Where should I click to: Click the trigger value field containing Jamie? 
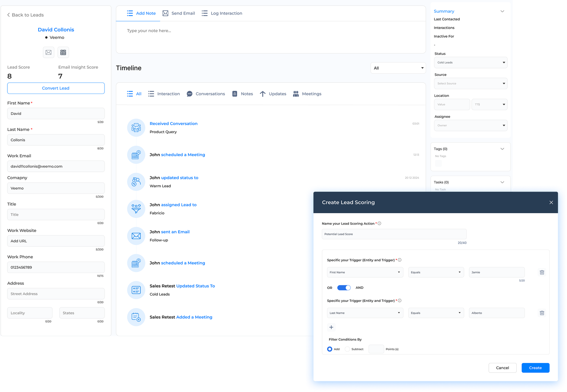pyautogui.click(x=497, y=272)
